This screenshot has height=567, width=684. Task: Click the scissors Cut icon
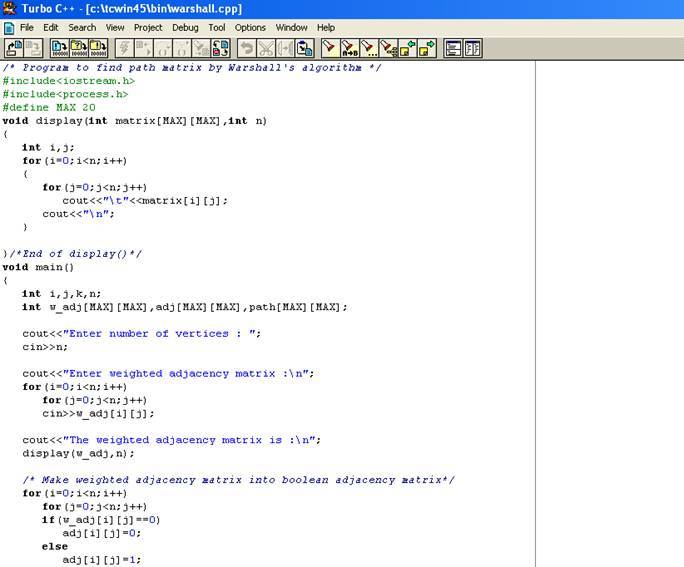266,48
